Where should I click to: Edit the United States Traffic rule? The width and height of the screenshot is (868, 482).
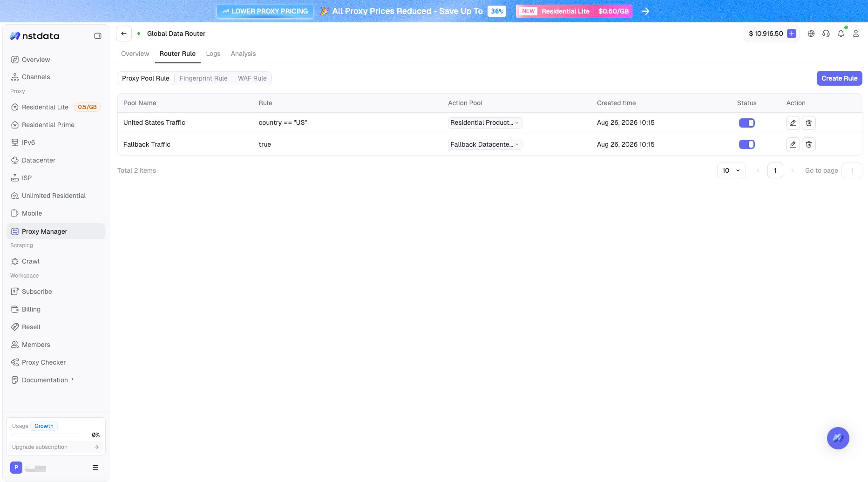[793, 123]
